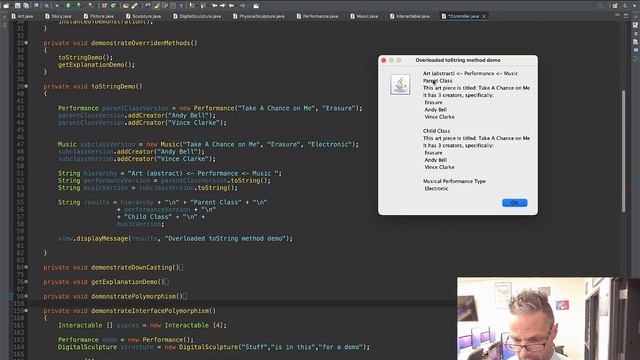
Task: Click folded-code box after demonstrateDownCasting()
Action: coord(181,267)
